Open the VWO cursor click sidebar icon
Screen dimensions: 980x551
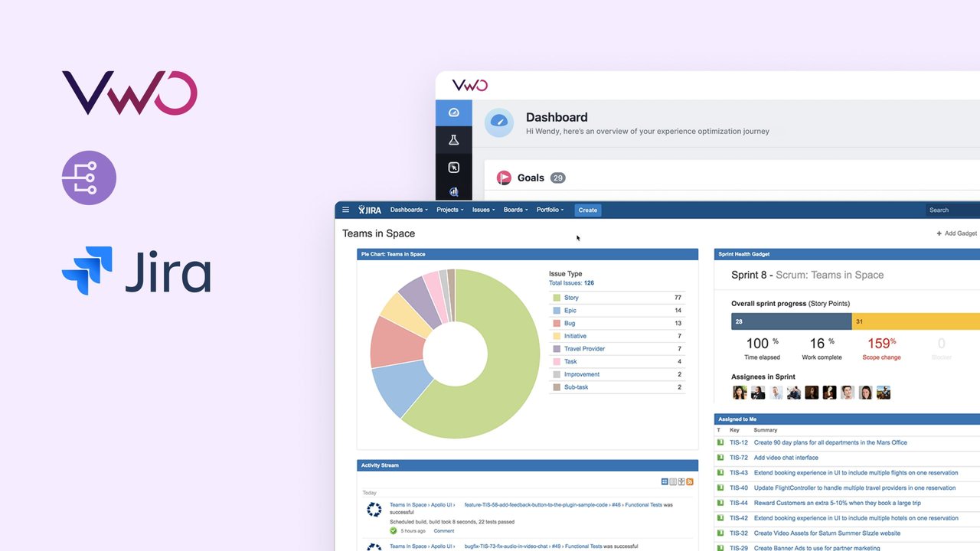coord(453,168)
